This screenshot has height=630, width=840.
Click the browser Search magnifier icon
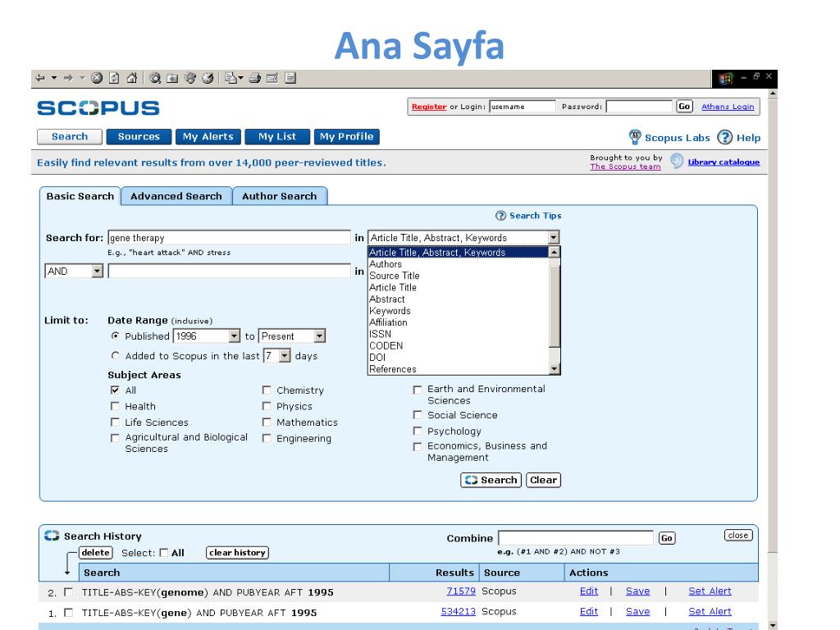[155, 78]
